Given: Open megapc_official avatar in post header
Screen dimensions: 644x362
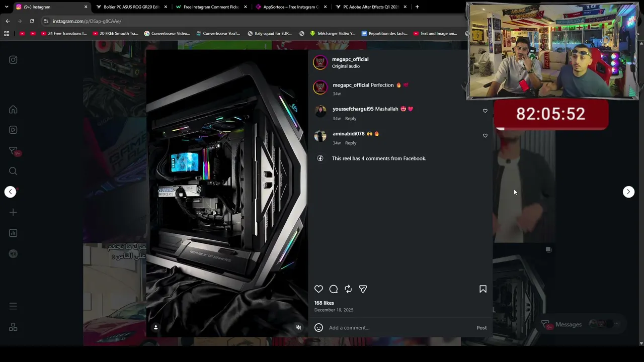Looking at the screenshot, I should click(320, 62).
